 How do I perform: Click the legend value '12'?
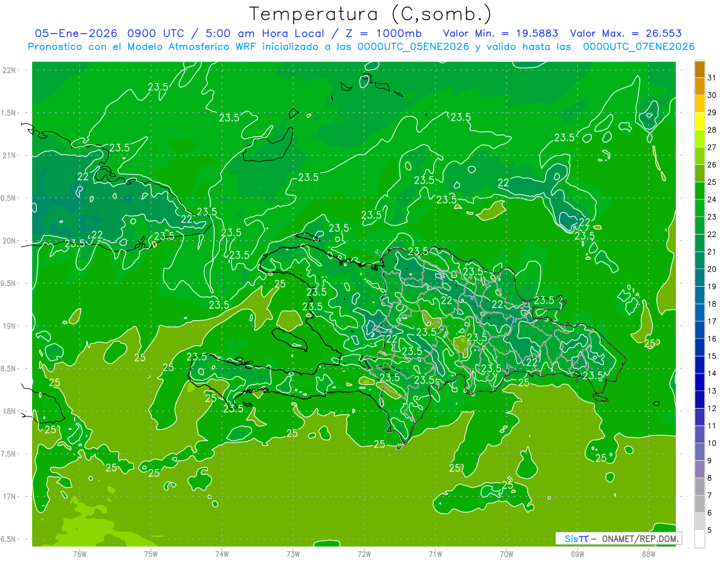(x=712, y=408)
